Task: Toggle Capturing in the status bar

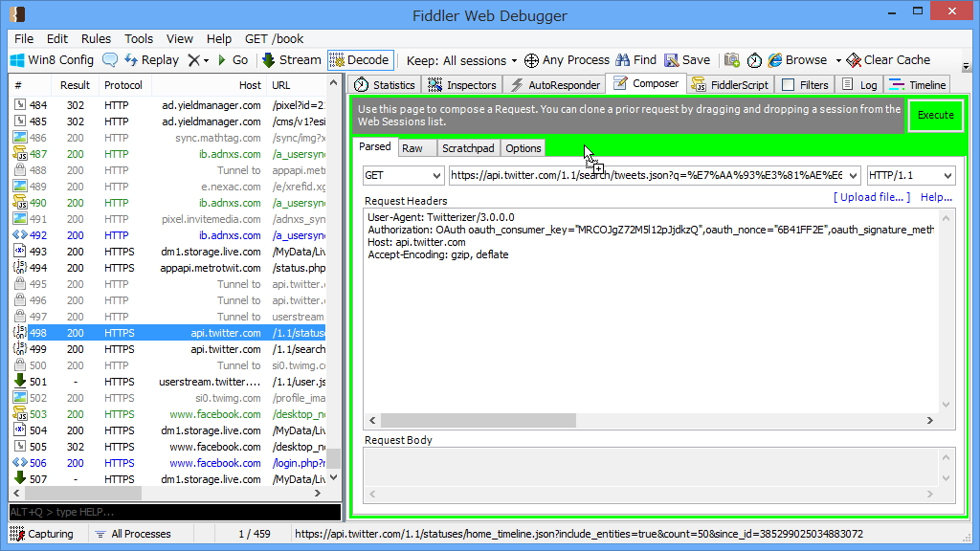Action: pyautogui.click(x=41, y=534)
